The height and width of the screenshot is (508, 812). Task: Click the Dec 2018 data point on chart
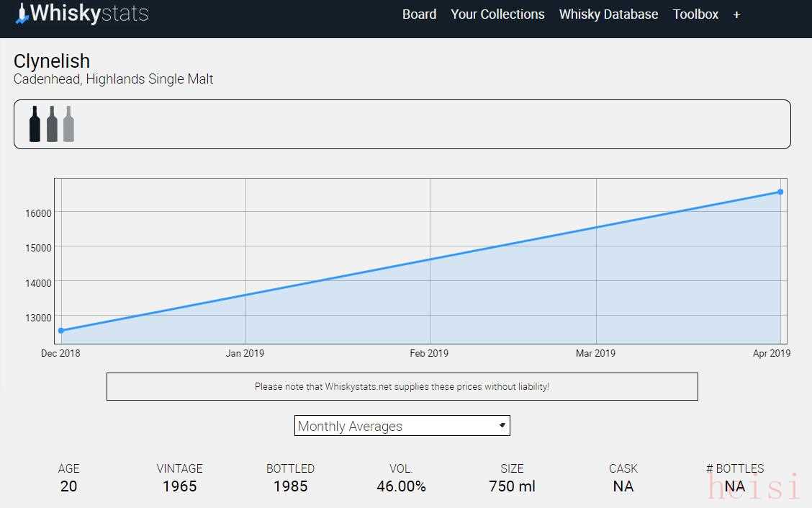[61, 331]
